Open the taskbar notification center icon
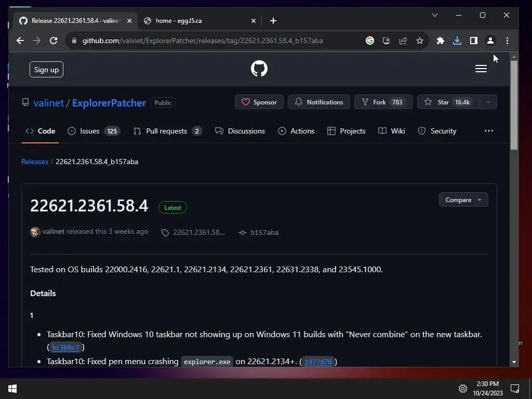532x399 pixels. [515, 389]
